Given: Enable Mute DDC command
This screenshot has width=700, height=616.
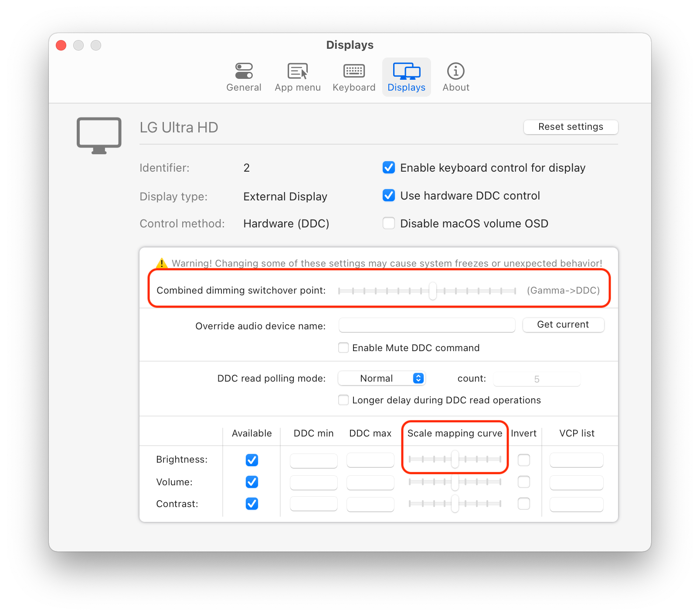Looking at the screenshot, I should pos(343,348).
